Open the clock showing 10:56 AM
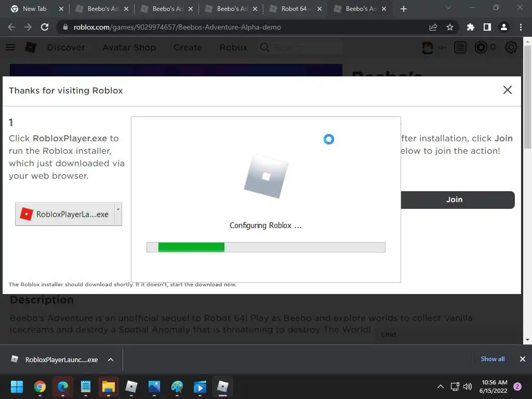This screenshot has width=532, height=399. (494, 387)
